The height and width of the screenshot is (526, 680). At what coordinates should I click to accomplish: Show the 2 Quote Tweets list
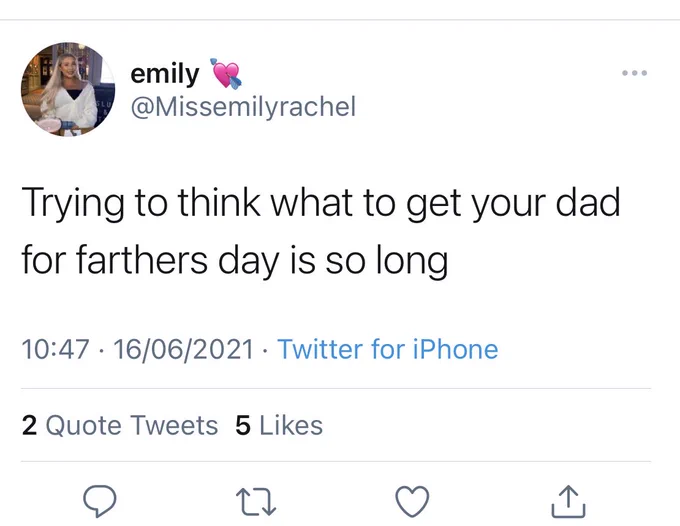pos(120,425)
